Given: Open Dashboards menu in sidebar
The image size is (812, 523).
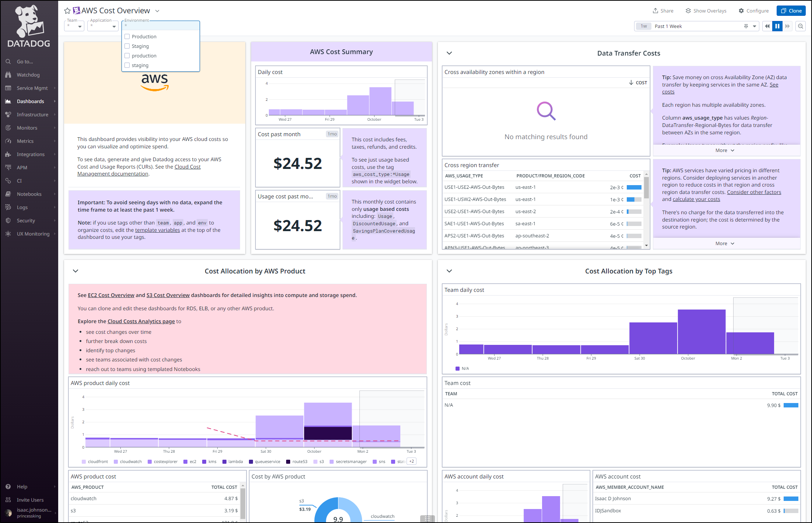Looking at the screenshot, I should 29,101.
